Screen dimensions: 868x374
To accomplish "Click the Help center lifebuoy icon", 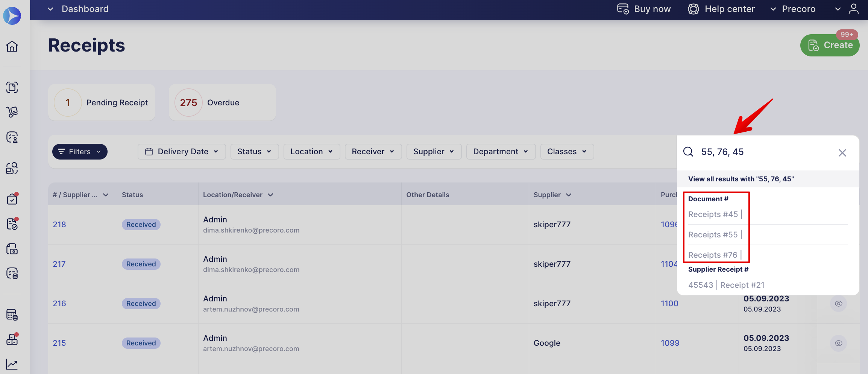I will click(693, 9).
